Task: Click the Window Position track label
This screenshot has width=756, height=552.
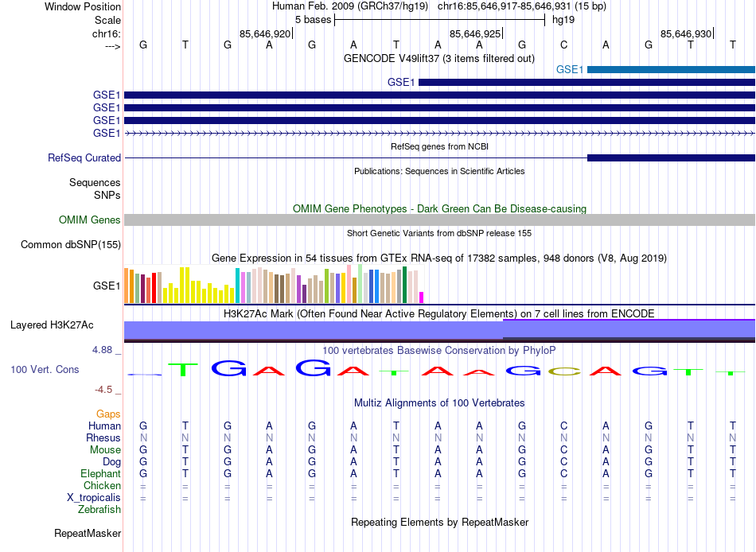Action: [83, 6]
